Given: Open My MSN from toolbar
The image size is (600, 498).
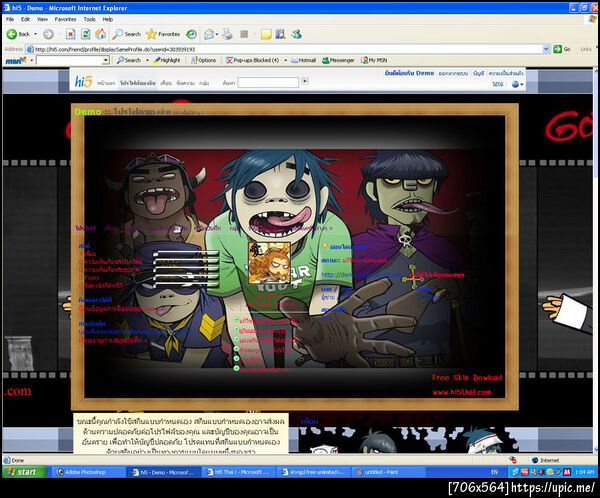Looking at the screenshot, I should pos(374,60).
